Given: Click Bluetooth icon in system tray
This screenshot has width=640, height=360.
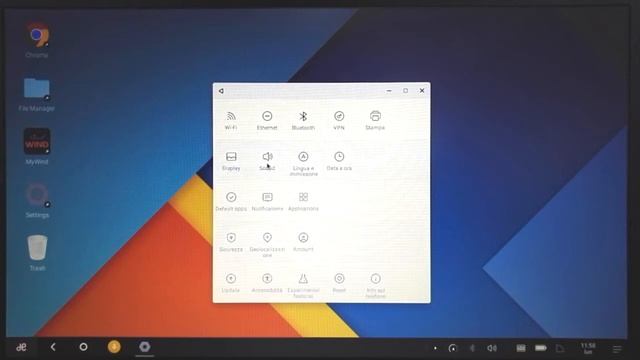Looking at the screenshot, I should [472, 348].
